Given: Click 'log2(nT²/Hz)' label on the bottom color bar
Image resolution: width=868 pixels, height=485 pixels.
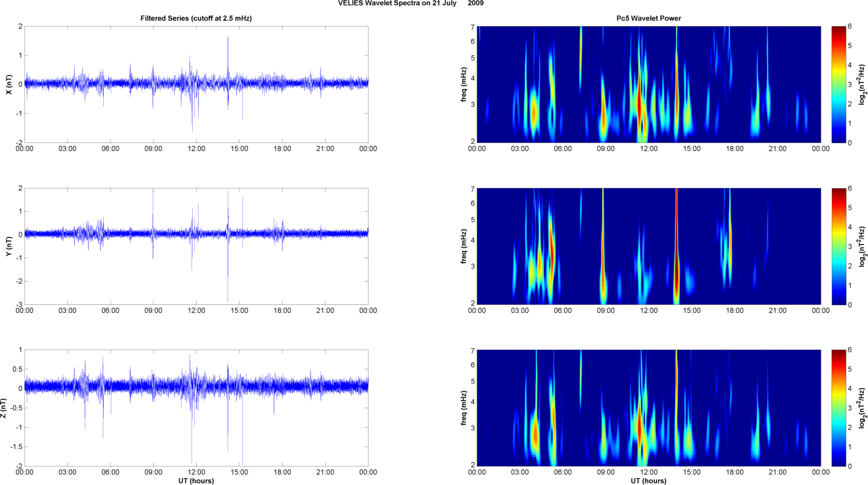Looking at the screenshot, I should (863, 408).
